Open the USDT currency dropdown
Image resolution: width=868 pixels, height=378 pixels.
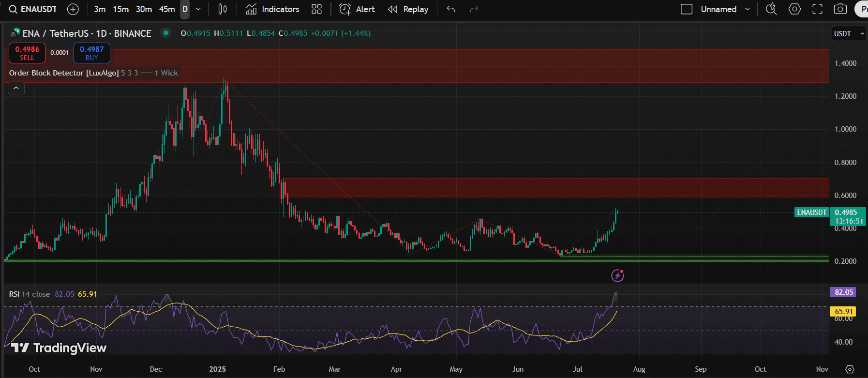click(849, 34)
